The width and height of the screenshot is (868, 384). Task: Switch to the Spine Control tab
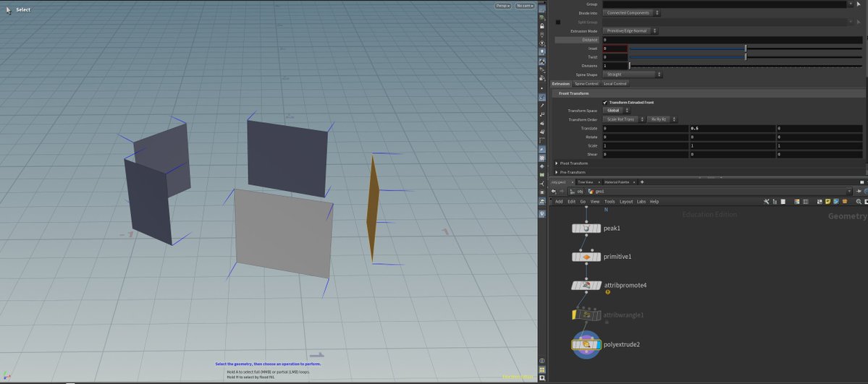point(586,84)
